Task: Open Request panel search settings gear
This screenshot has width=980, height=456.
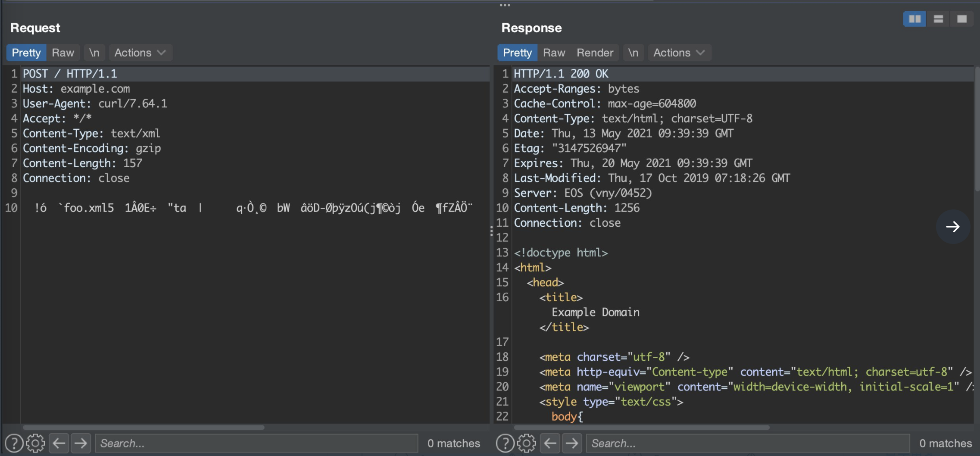Action: pyautogui.click(x=35, y=443)
